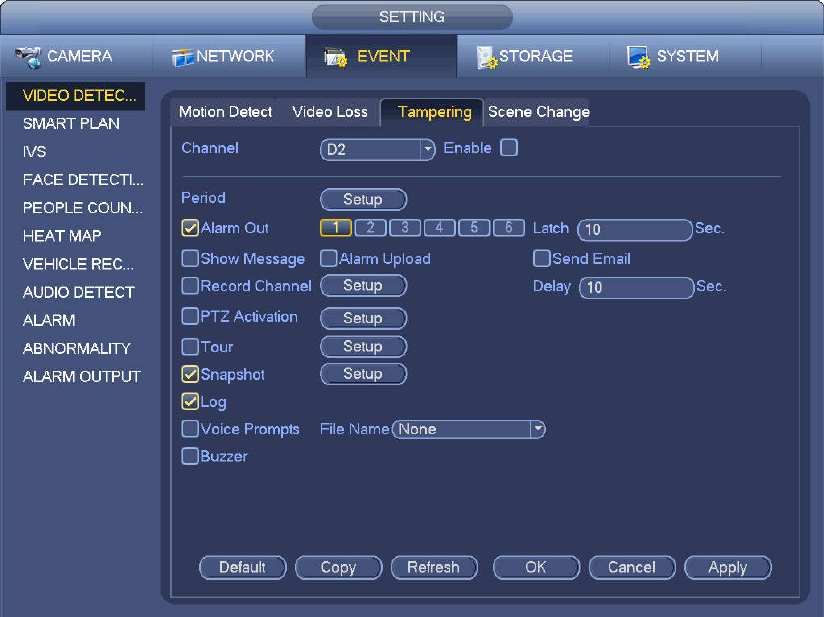Click the Tour Setup button
This screenshot has height=617, width=824.
tap(364, 346)
